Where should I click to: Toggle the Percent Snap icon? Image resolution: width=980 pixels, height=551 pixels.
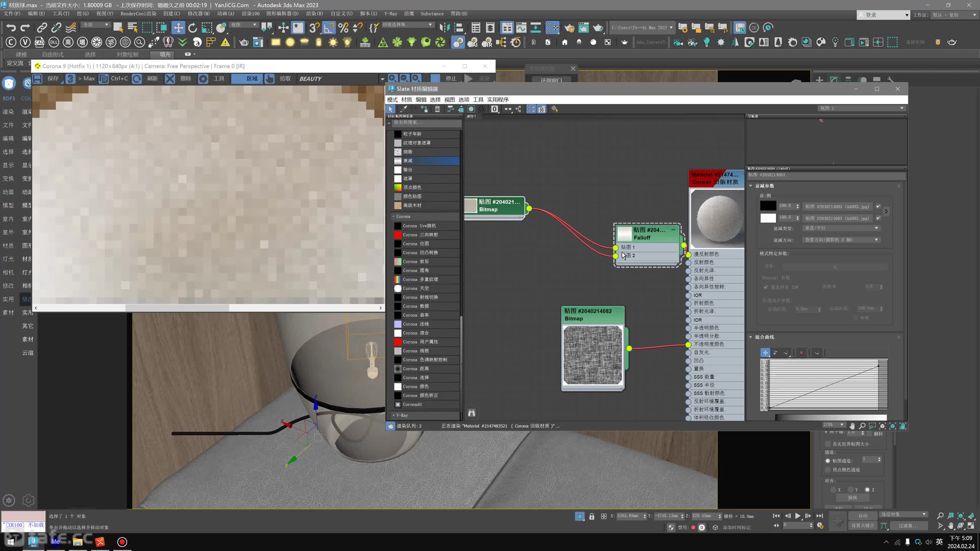coord(343,28)
